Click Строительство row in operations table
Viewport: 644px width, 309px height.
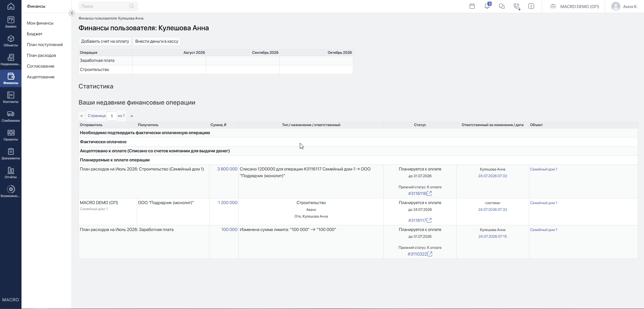point(216,70)
